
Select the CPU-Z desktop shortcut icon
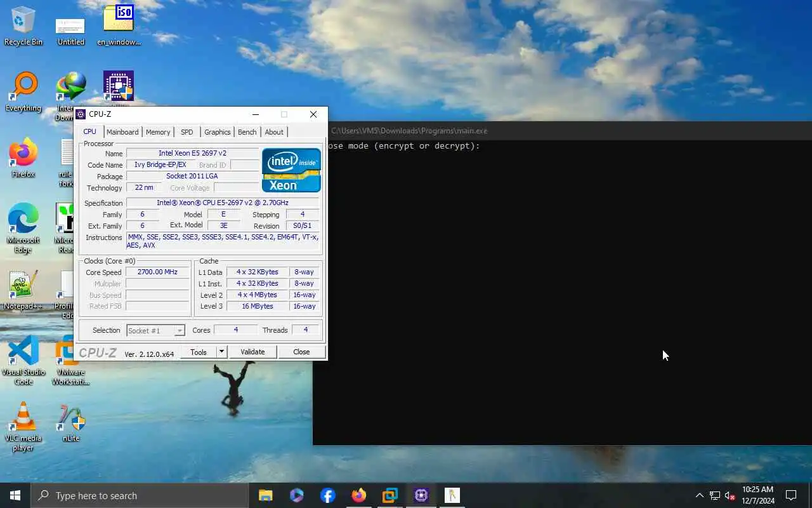click(x=119, y=86)
